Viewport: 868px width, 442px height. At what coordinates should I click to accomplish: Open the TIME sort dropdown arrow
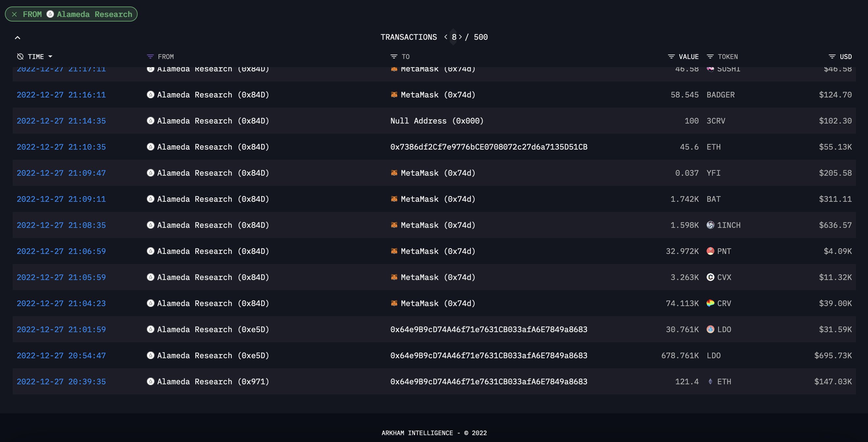[50, 57]
